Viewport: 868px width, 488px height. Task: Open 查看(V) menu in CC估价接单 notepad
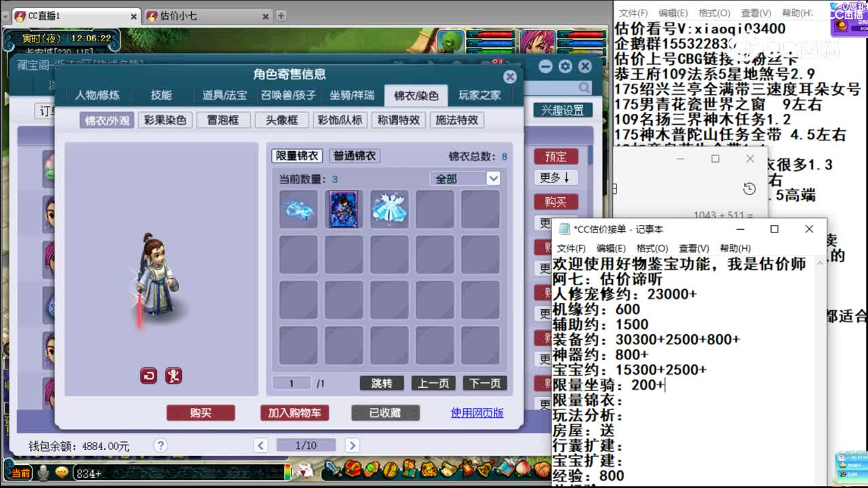(x=694, y=249)
